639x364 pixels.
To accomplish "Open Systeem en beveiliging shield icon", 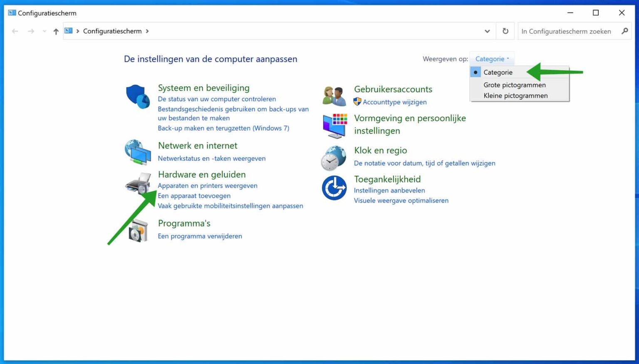I will point(138,97).
